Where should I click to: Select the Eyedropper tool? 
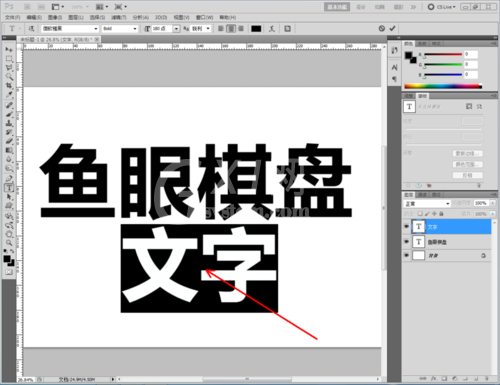click(x=9, y=95)
